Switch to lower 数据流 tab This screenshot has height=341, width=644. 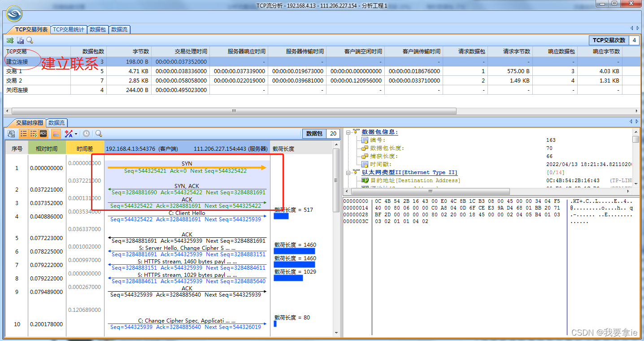(x=57, y=122)
